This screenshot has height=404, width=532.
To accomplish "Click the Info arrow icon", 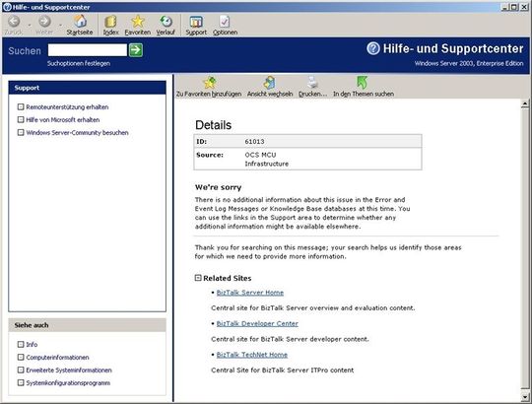I will click(21, 345).
